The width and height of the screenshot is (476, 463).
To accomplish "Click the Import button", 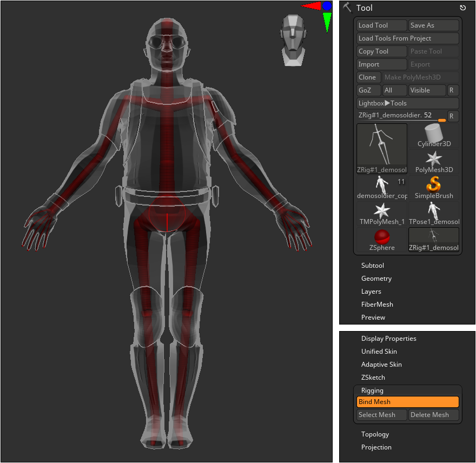I will (381, 64).
